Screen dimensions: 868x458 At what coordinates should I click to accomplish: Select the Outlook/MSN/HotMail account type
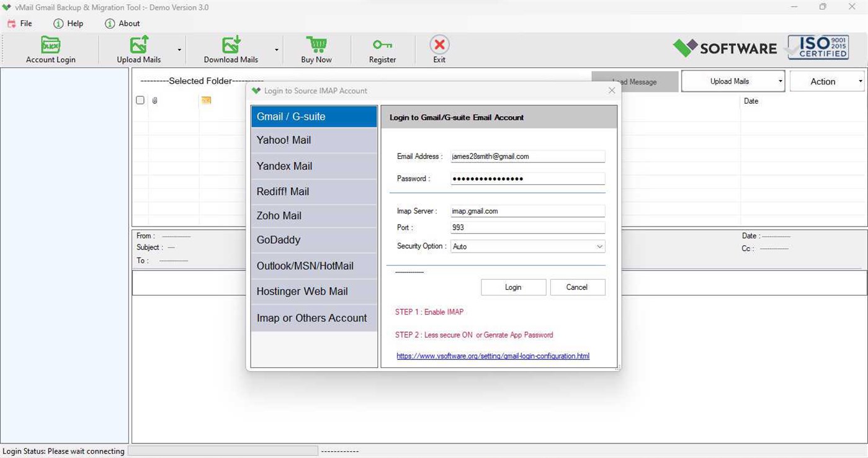pos(314,266)
